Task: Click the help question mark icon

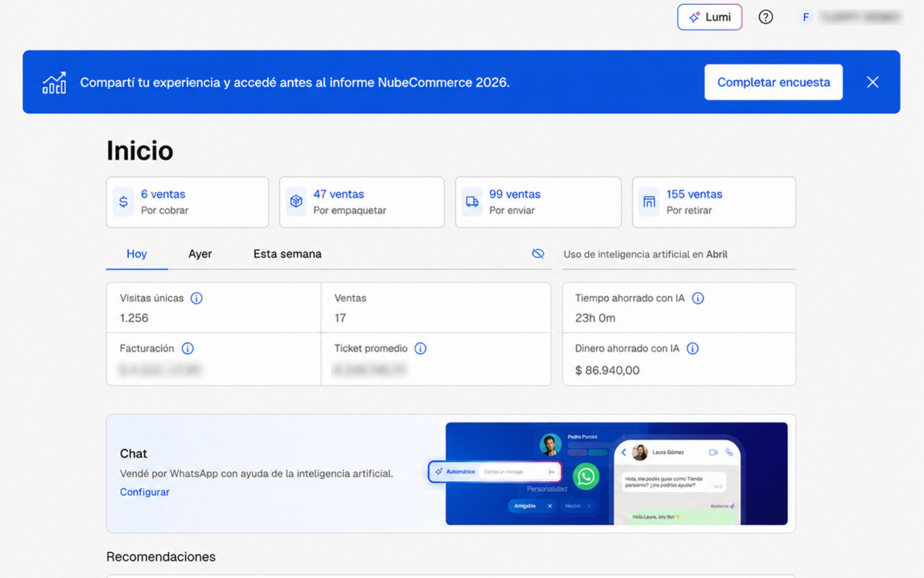Action: click(766, 17)
